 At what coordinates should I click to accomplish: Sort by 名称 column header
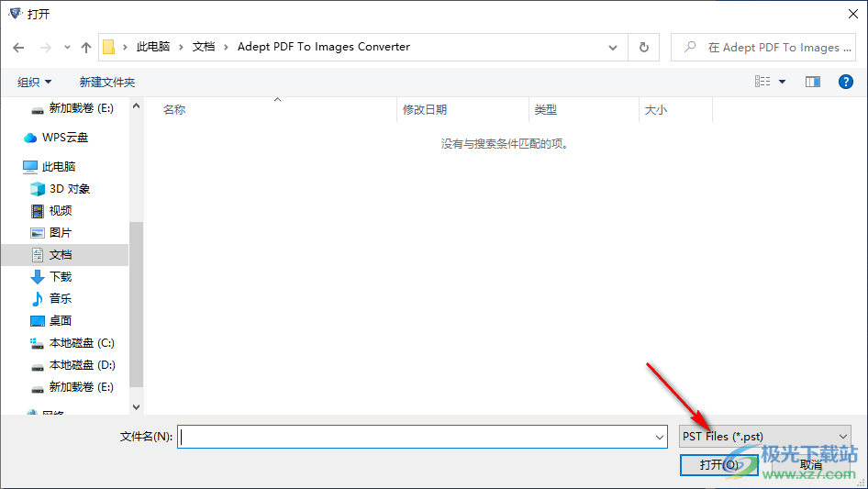(270, 110)
